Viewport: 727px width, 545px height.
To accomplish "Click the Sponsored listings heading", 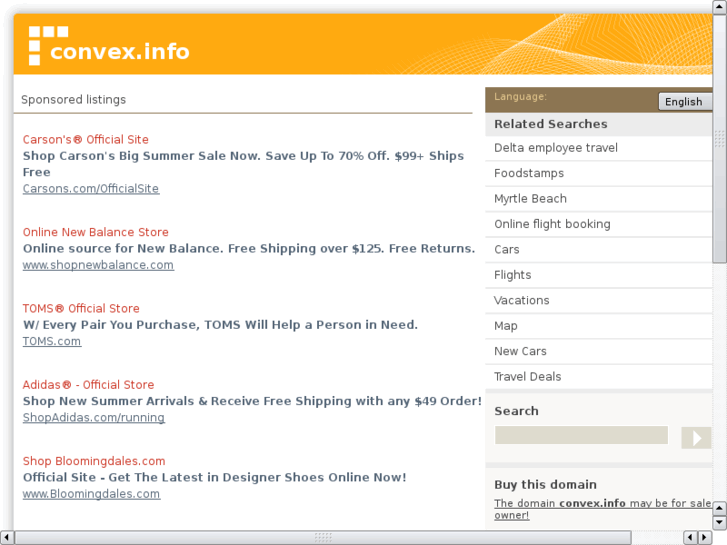I will click(73, 100).
